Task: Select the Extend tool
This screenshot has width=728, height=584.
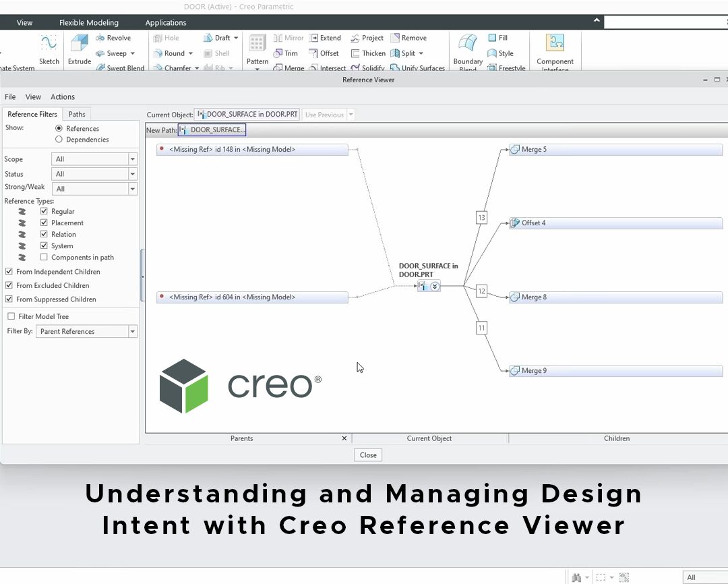Action: pyautogui.click(x=325, y=38)
